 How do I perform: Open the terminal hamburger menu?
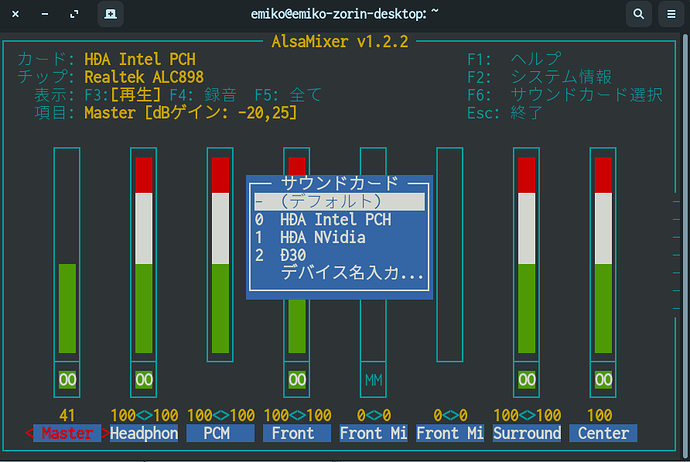[x=671, y=14]
